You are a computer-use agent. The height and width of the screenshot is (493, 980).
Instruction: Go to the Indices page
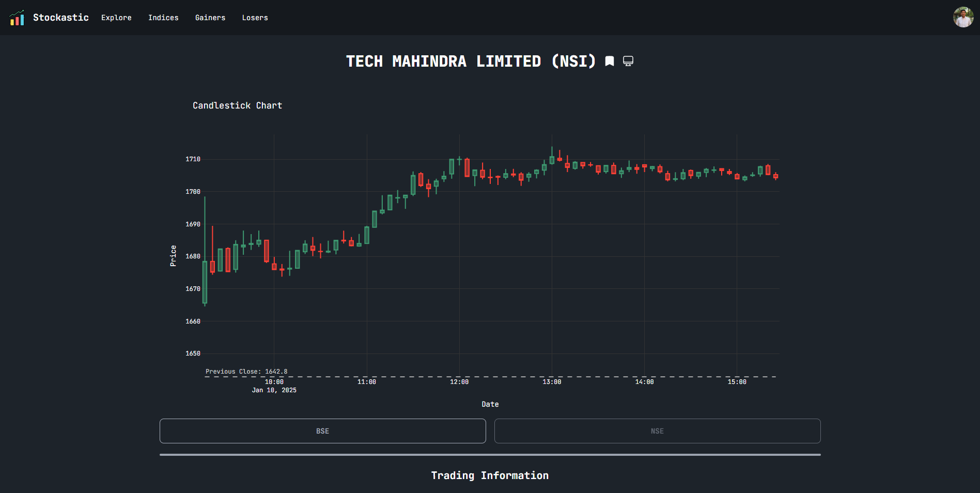click(163, 18)
